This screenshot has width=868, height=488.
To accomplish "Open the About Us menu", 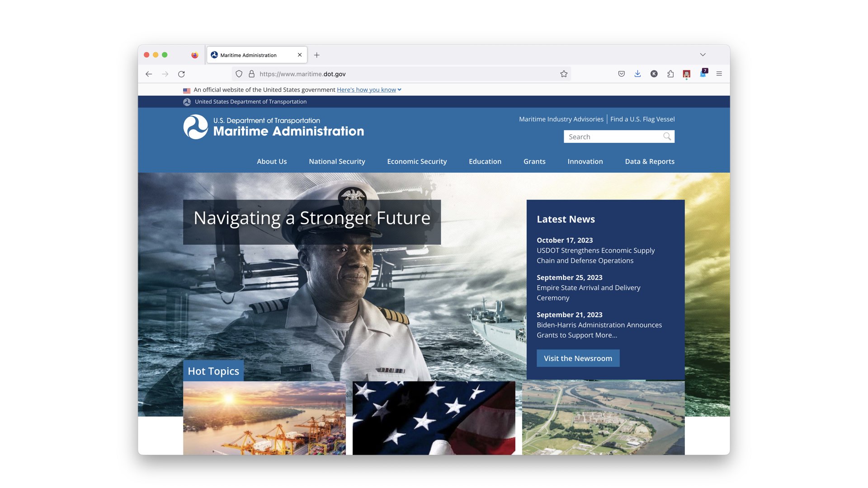I will pos(272,161).
